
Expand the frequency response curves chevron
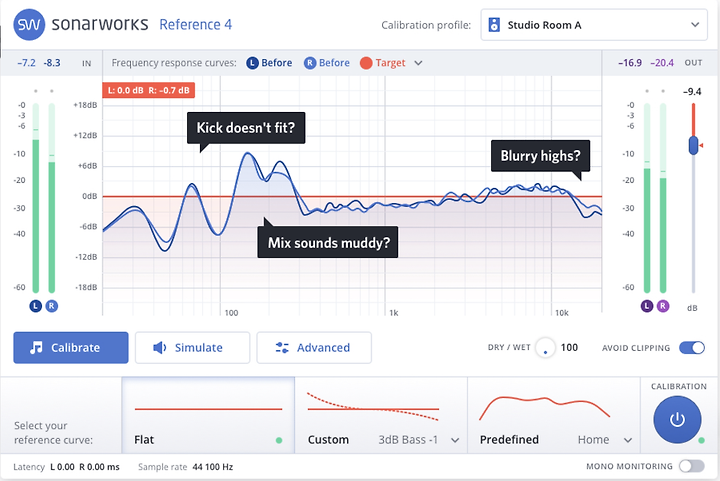tap(418, 63)
